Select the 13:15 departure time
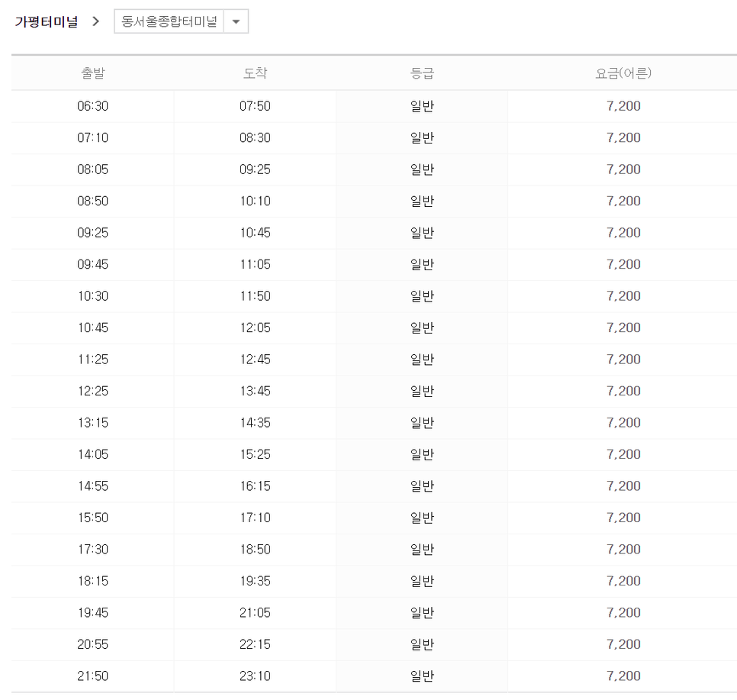 92,422
